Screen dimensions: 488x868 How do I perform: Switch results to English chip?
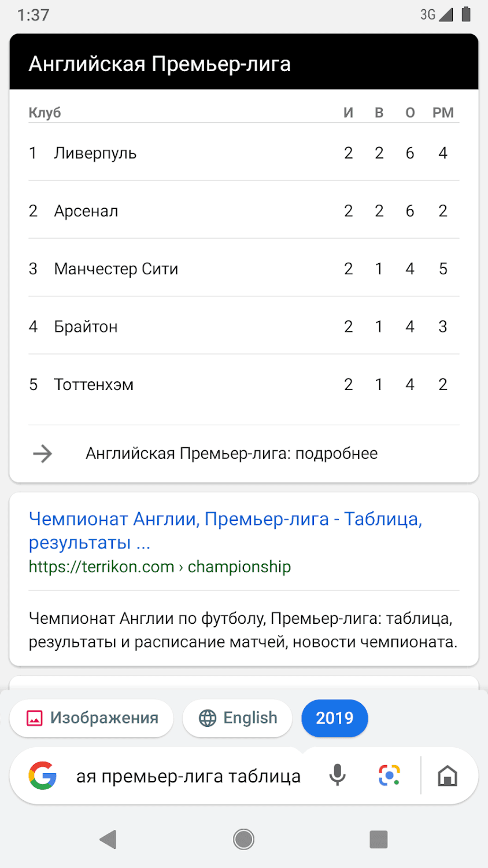pos(238,718)
